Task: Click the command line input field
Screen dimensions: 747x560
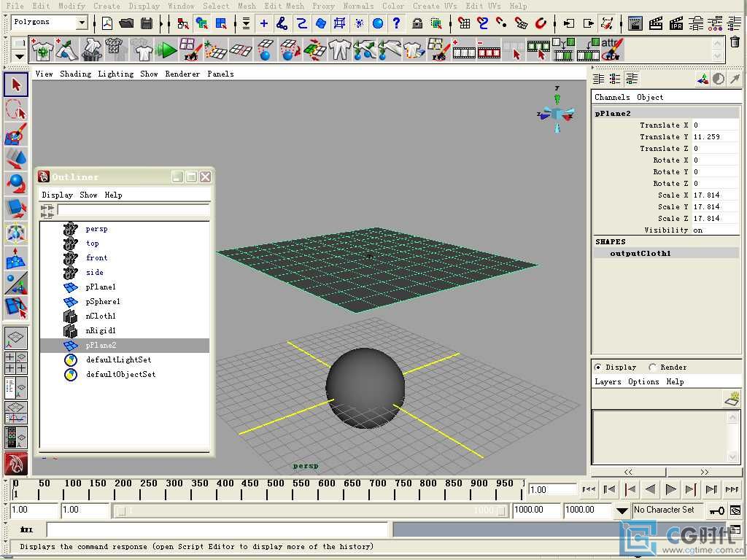Action: coord(217,529)
